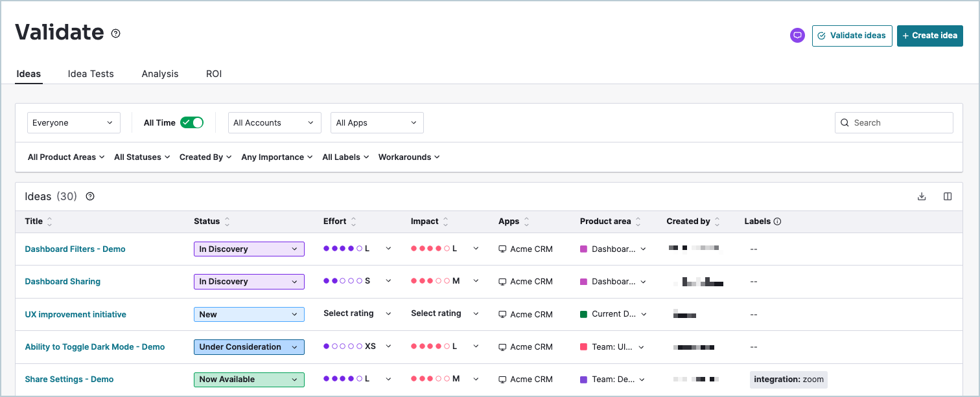Select impact rating for UX improvement initiative
Screen dimensions: 980x397
pos(445,313)
